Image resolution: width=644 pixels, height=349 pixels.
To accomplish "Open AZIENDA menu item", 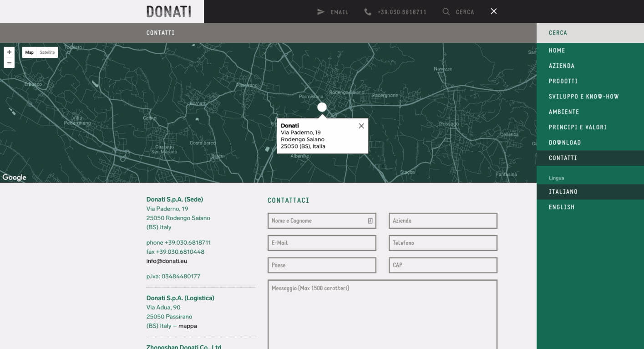I will tap(590, 66).
